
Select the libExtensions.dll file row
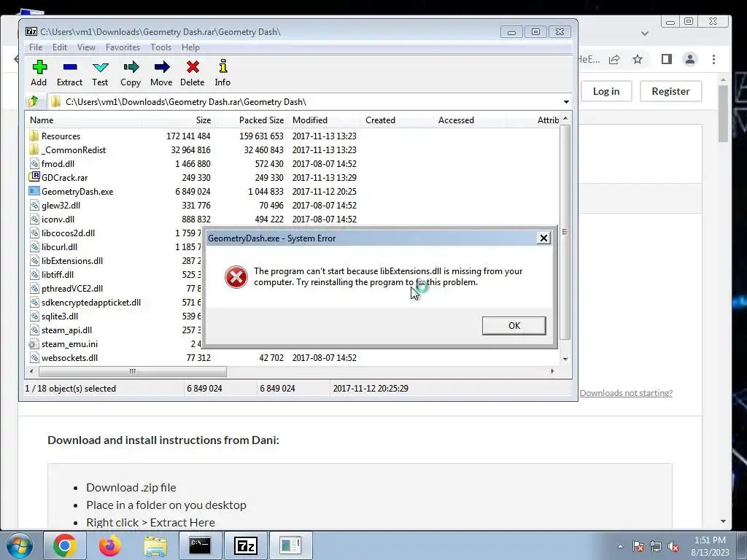point(72,260)
